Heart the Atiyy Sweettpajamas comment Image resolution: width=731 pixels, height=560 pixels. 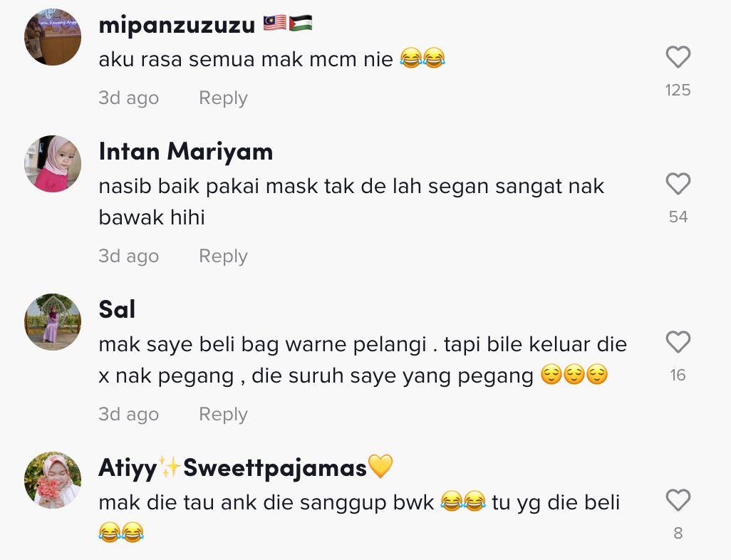(678, 500)
